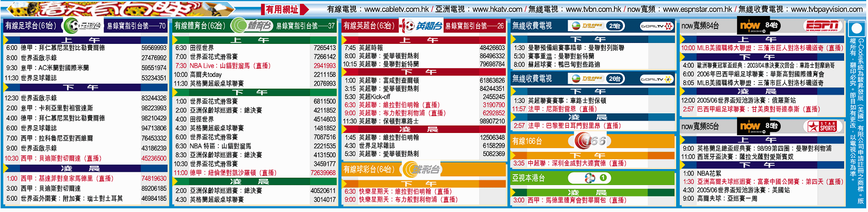Click the 11:57 法甲：尼斯對雷恩（直播） row
Image resolution: width=868 pixels, height=212 pixels.
pos(593,109)
